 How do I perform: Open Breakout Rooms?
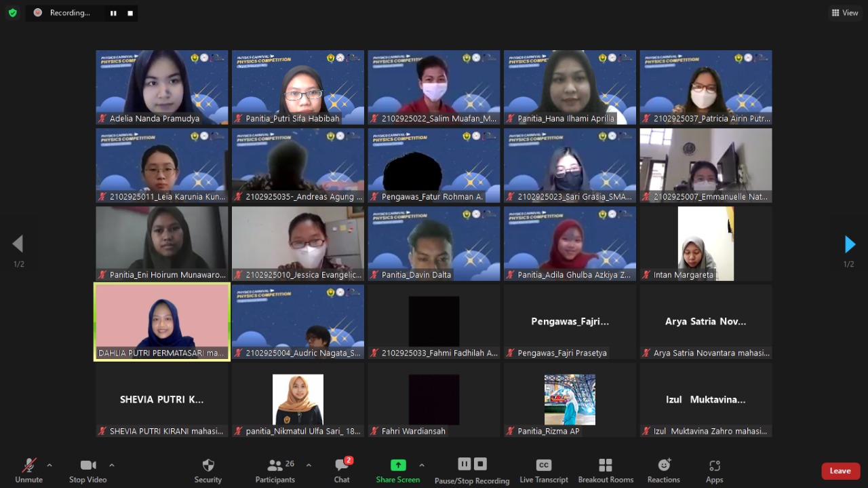pyautogui.click(x=606, y=465)
